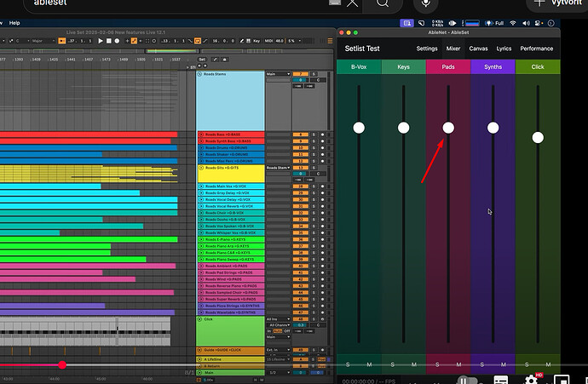Open the orange hamburger menu in Live
588x384 pixels.
click(x=330, y=41)
